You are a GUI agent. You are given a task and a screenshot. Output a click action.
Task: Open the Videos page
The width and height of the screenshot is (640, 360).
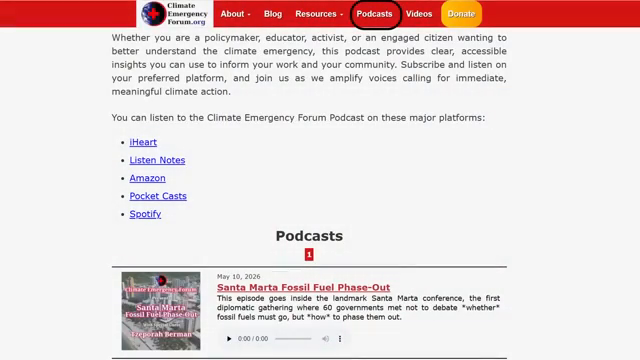tap(419, 14)
